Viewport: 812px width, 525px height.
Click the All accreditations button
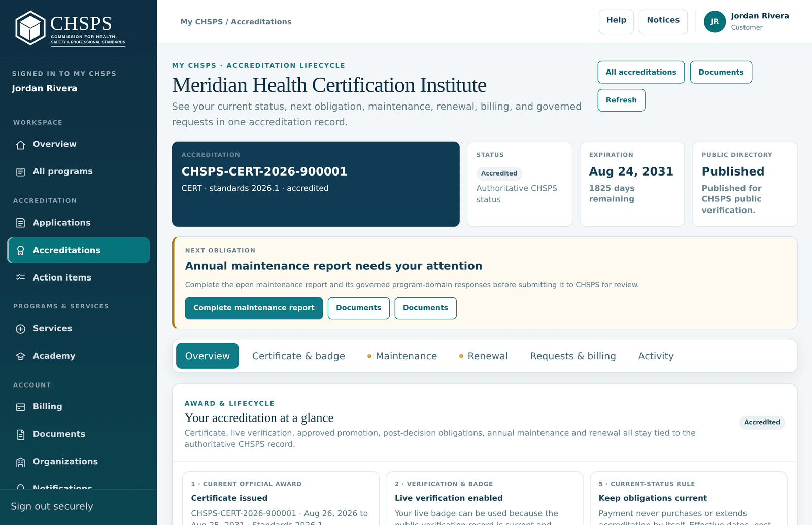pyautogui.click(x=641, y=72)
